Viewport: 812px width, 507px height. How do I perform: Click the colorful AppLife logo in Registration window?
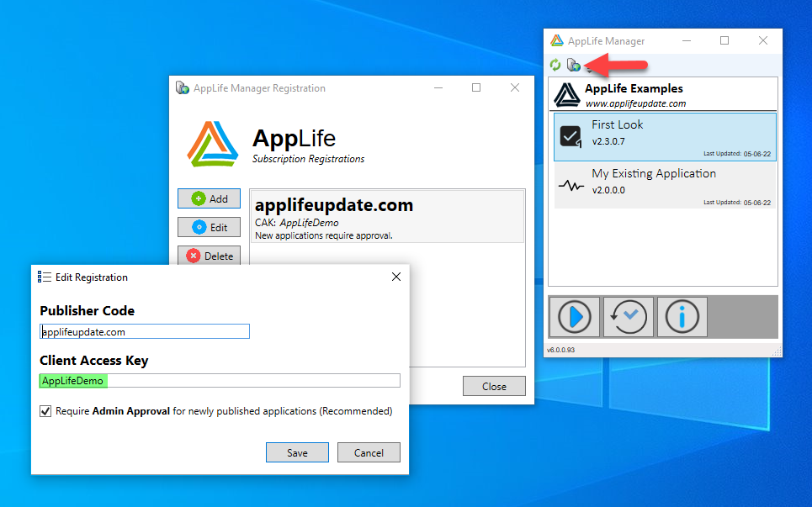tap(212, 144)
